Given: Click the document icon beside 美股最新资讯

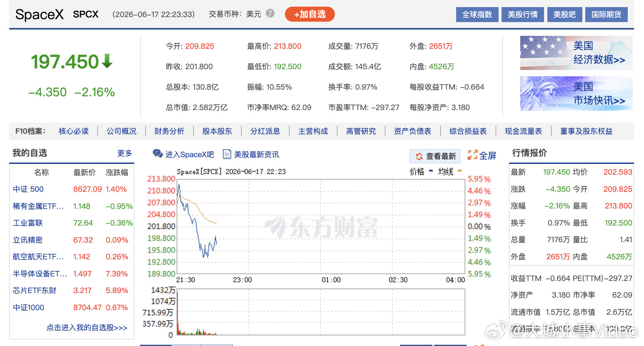Looking at the screenshot, I should click(x=227, y=154).
